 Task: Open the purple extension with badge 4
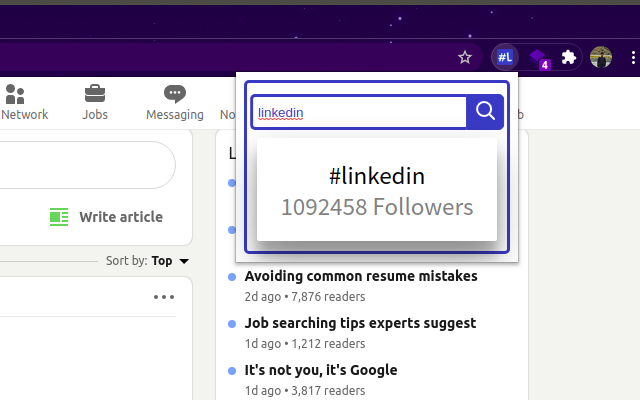pos(539,58)
